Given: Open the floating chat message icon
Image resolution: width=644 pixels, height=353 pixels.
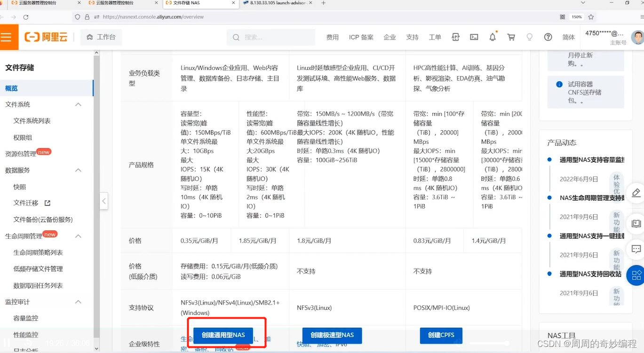Looking at the screenshot, I should pyautogui.click(x=636, y=249).
